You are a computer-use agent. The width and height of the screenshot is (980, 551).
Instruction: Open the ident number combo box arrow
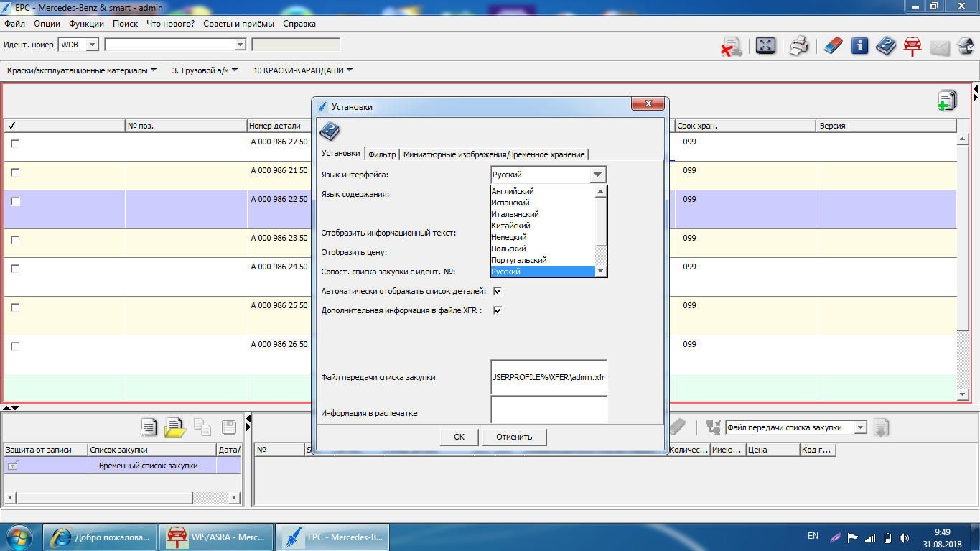[241, 45]
